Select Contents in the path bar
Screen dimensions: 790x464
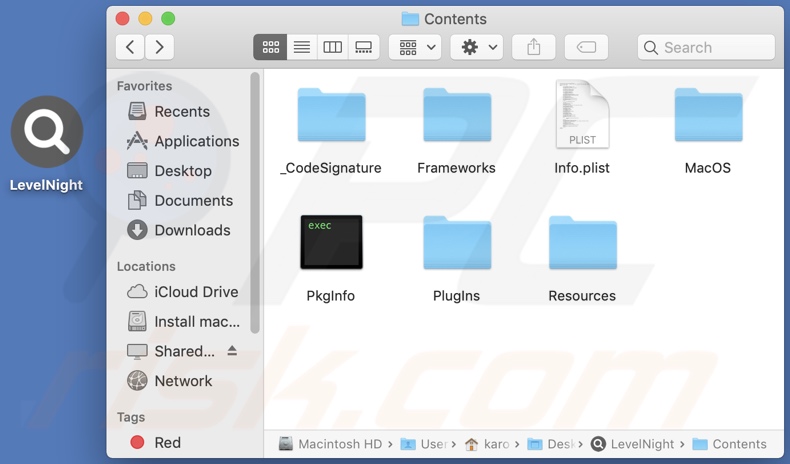pos(730,444)
